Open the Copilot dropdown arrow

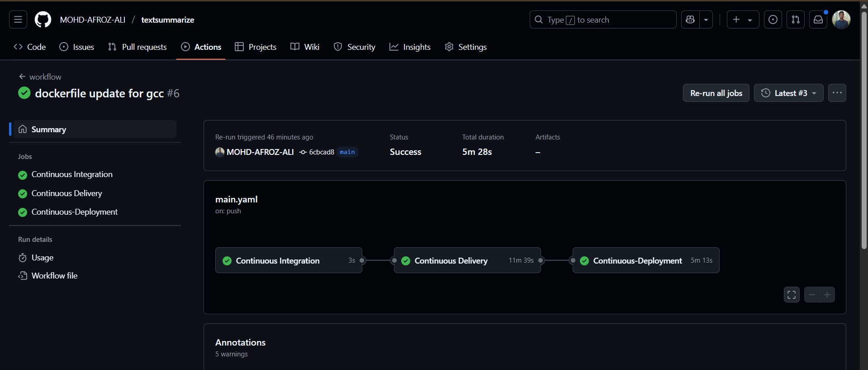click(706, 19)
